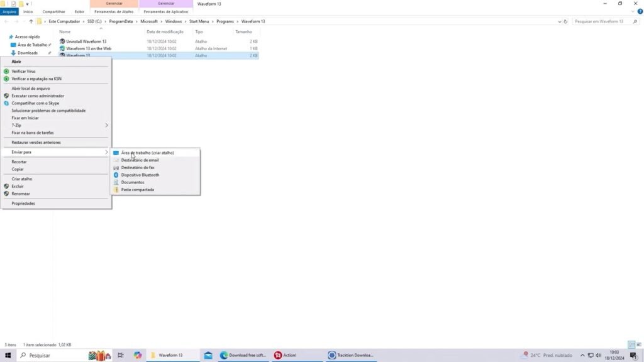The width and height of the screenshot is (644, 362).
Task: Open the Exibir ribbon tab
Action: point(79,12)
